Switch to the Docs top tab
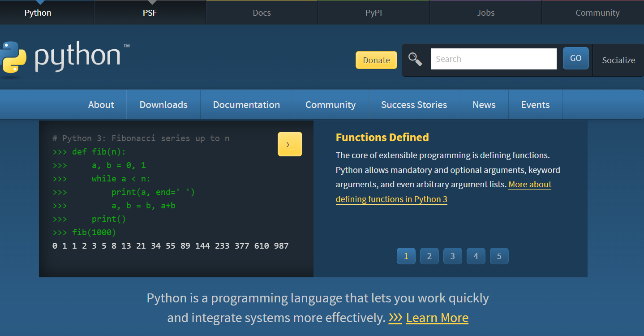 (x=262, y=13)
